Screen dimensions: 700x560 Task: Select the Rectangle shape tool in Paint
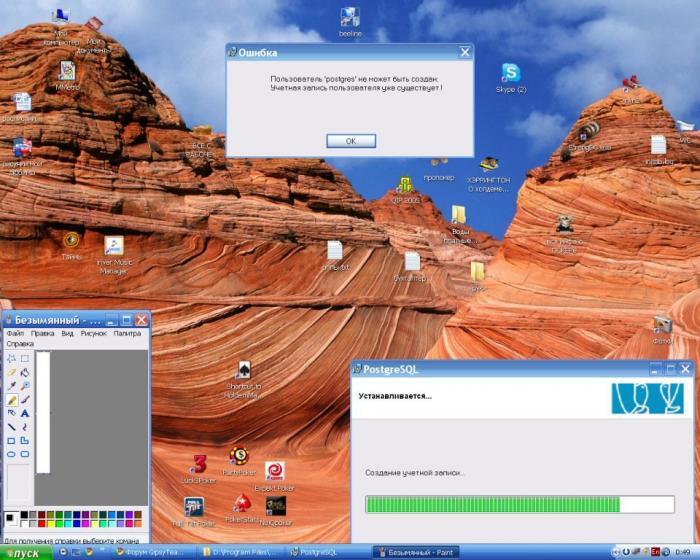point(11,441)
